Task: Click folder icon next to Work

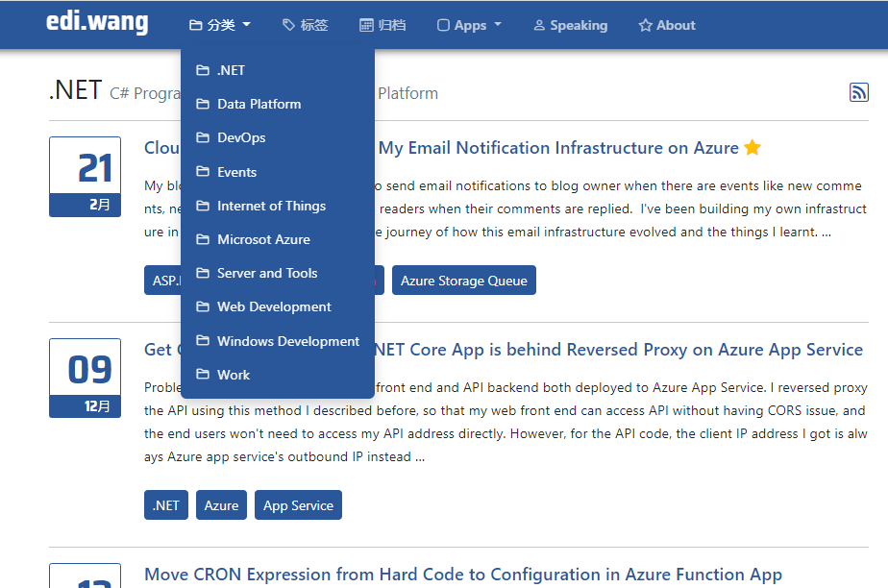Action: click(x=202, y=374)
